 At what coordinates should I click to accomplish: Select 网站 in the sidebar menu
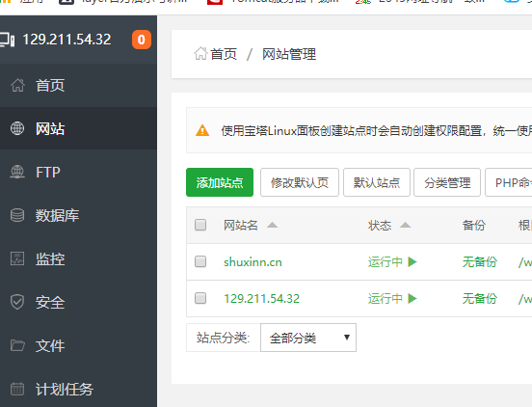[x=78, y=128]
